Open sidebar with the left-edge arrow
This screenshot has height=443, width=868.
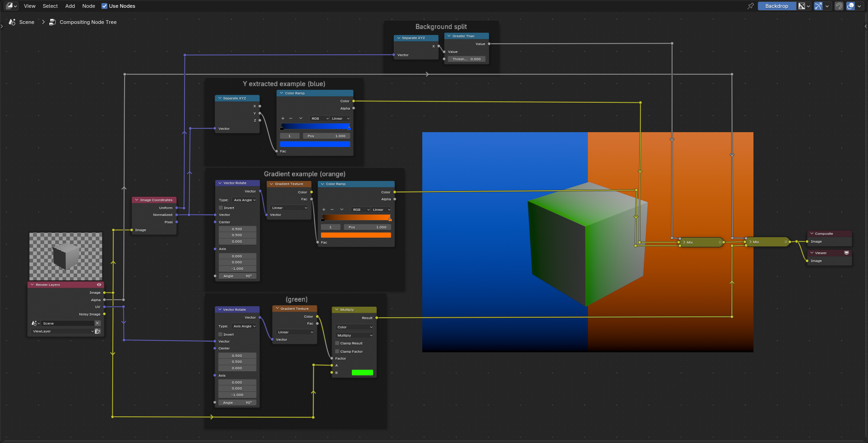(x=2, y=26)
